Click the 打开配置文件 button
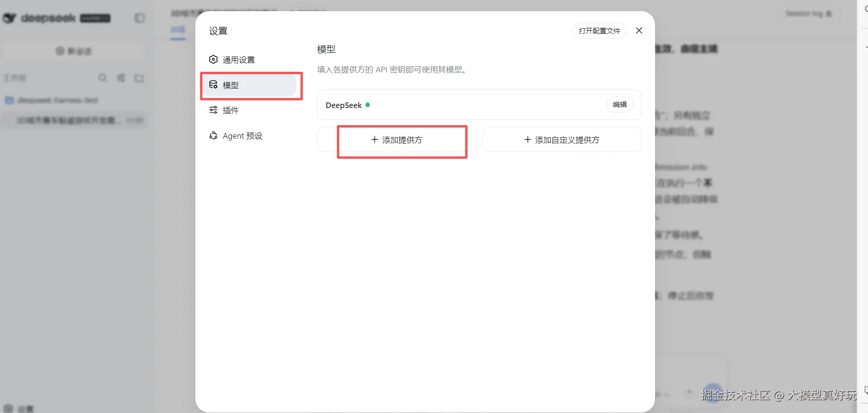 click(599, 31)
